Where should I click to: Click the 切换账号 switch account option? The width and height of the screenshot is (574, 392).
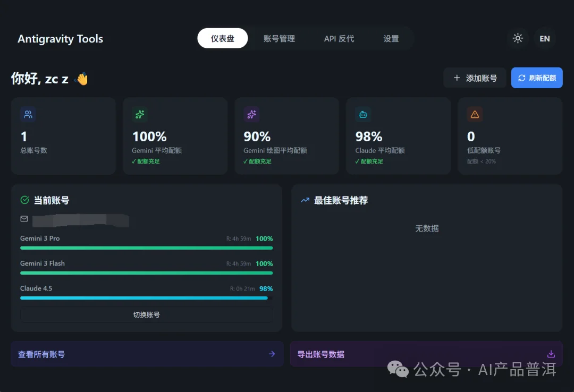pos(146,314)
